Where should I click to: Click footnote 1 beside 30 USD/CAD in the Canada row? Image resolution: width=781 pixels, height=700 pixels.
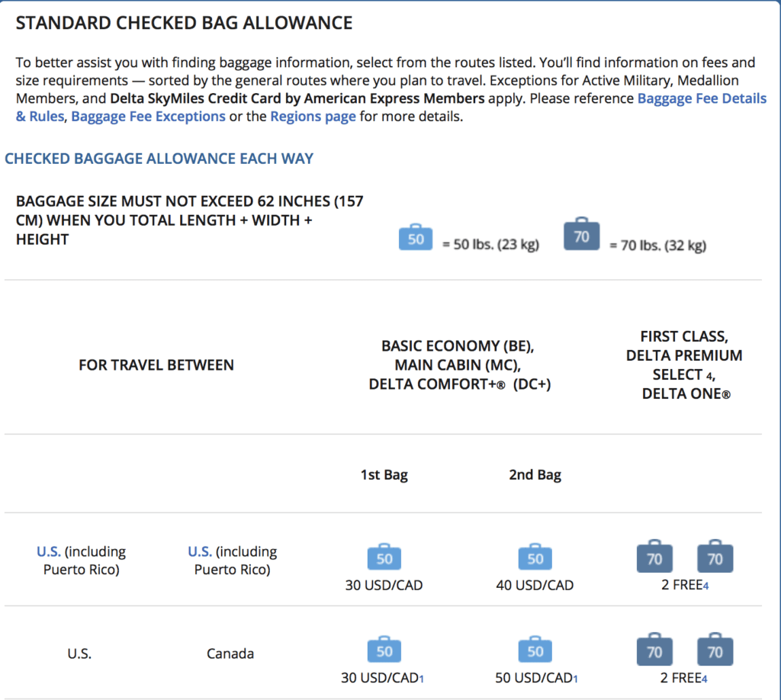coord(421,679)
